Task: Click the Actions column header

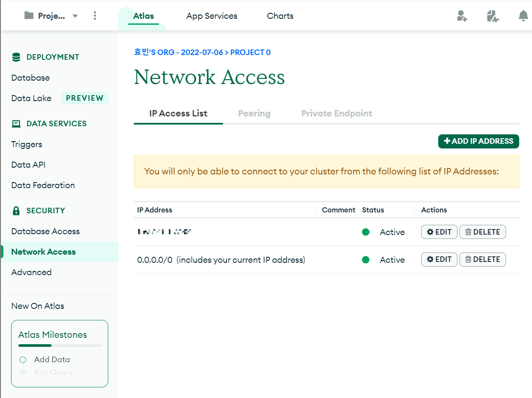Action: (x=434, y=210)
